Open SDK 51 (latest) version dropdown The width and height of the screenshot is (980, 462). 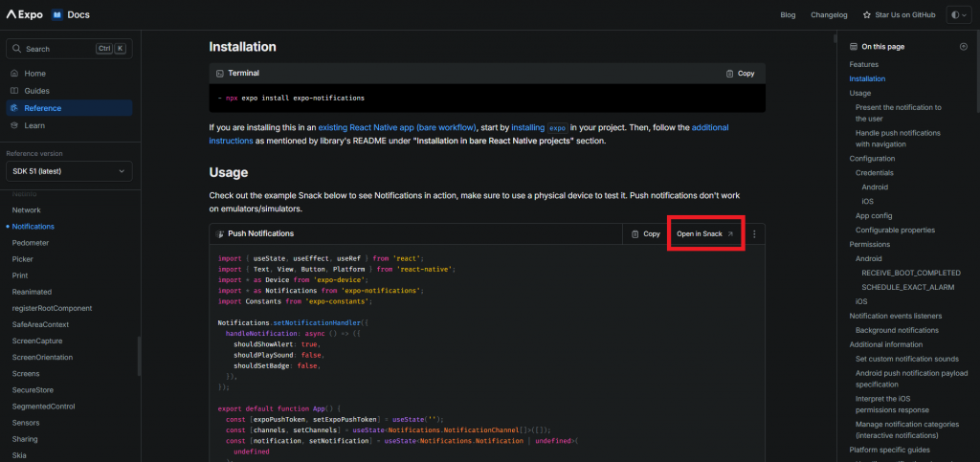(x=69, y=171)
